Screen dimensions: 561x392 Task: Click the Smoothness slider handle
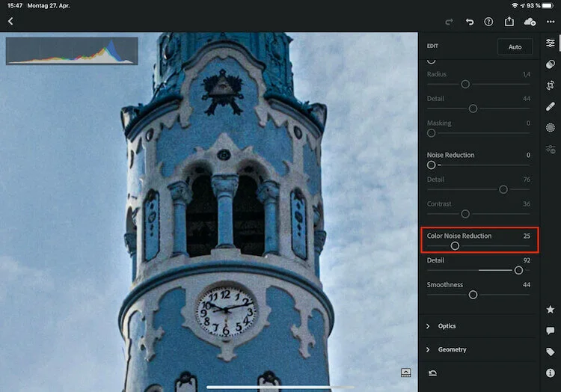(x=473, y=295)
